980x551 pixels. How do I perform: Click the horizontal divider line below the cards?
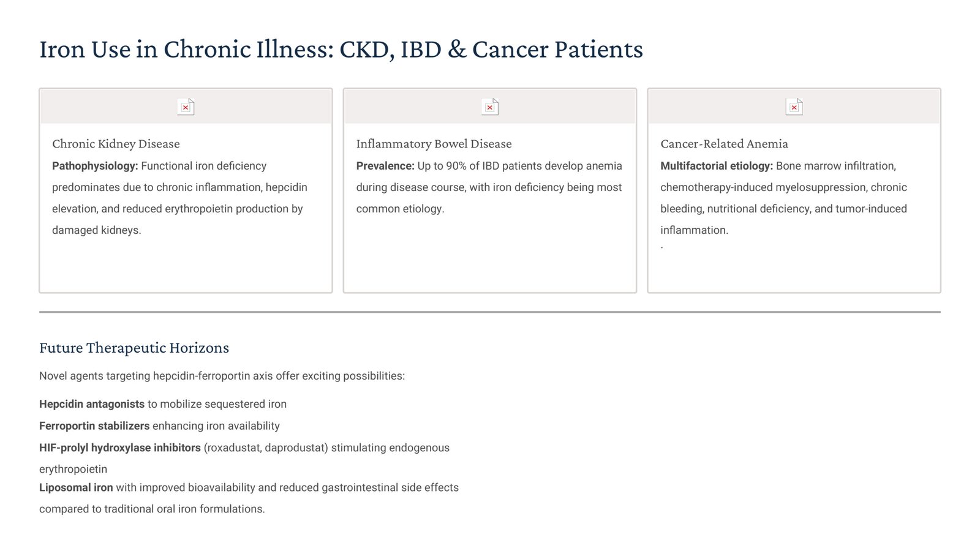(x=490, y=312)
